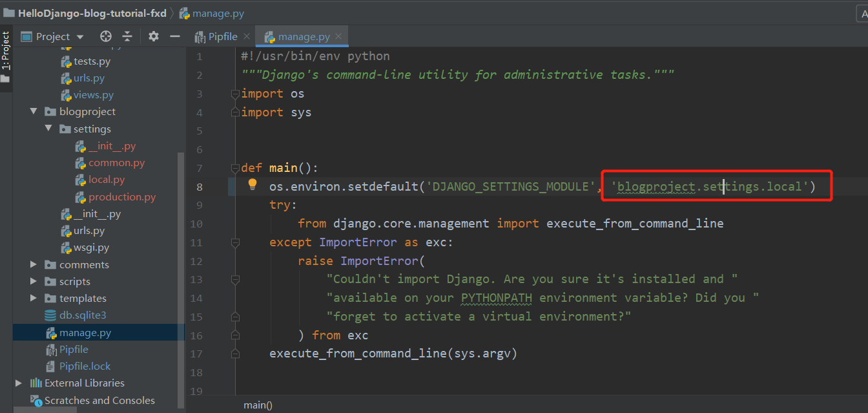Screen dimensions: 868x413
Task: Click the Scratches and Consoles icon
Action: 36,401
